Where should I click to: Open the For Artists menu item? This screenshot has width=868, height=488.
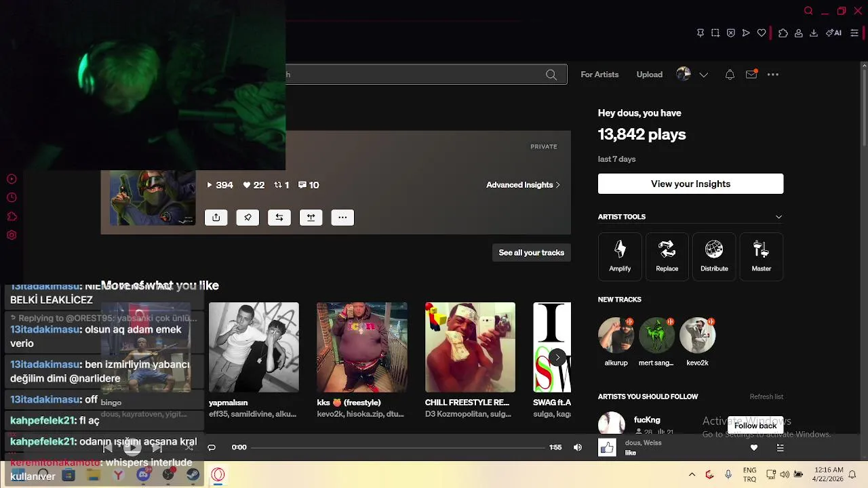coord(599,75)
